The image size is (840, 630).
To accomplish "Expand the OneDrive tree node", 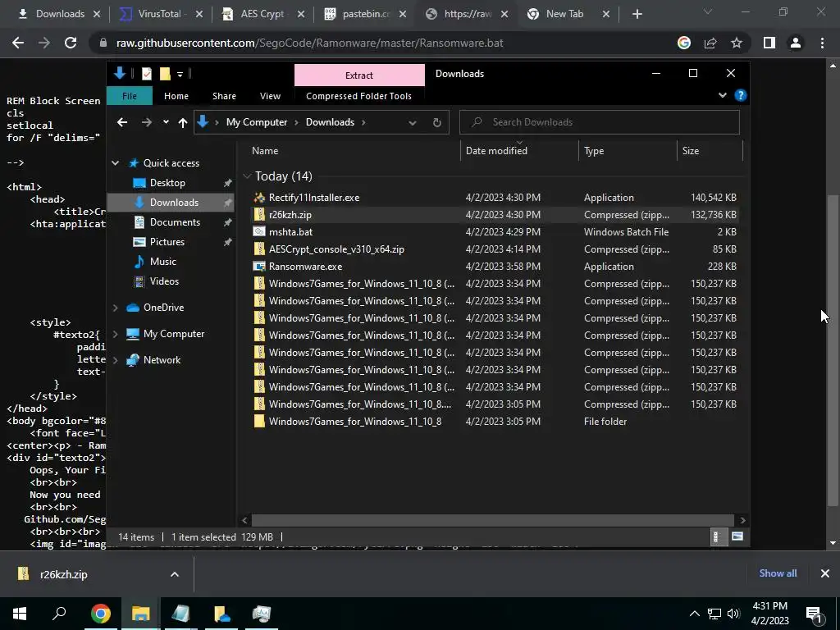I will point(115,308).
